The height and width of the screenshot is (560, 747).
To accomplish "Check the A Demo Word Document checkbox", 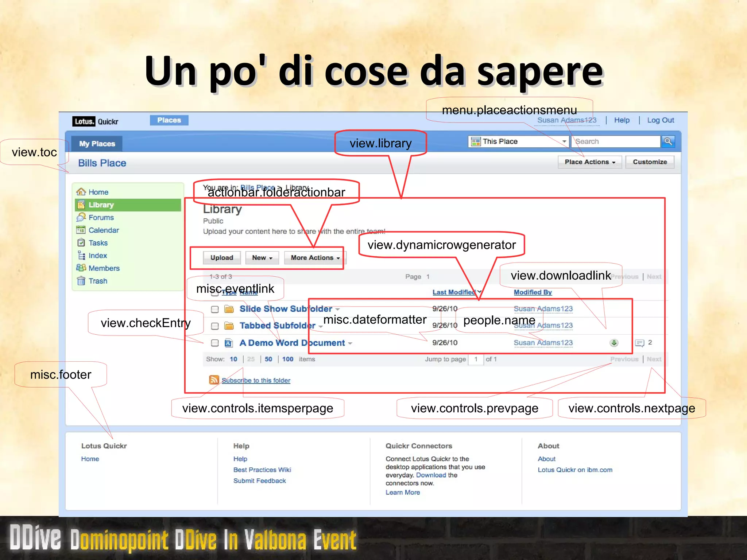I will point(215,343).
